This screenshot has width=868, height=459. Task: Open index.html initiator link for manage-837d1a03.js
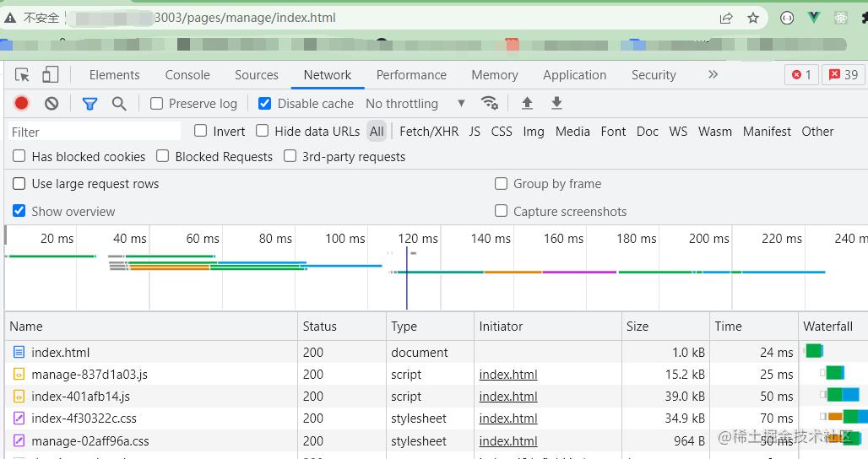pyautogui.click(x=508, y=375)
